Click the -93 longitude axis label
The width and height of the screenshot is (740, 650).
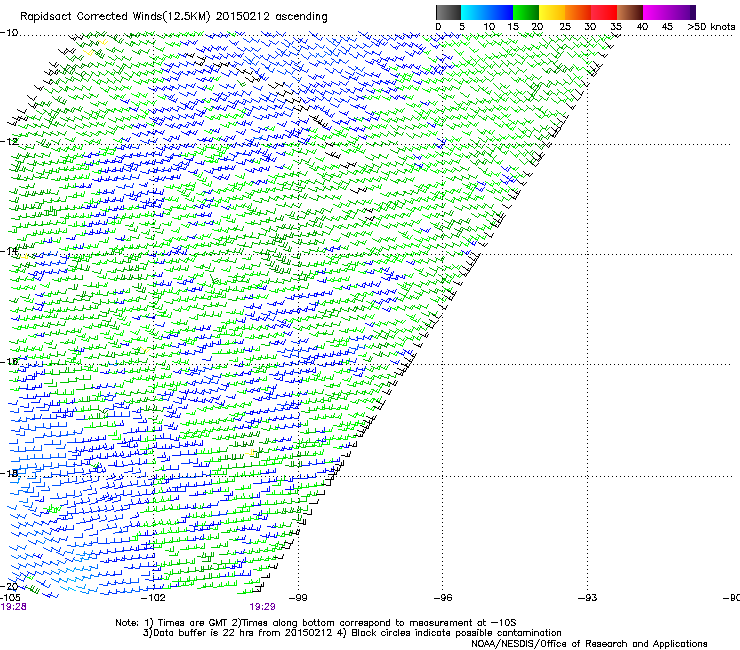[x=588, y=598]
